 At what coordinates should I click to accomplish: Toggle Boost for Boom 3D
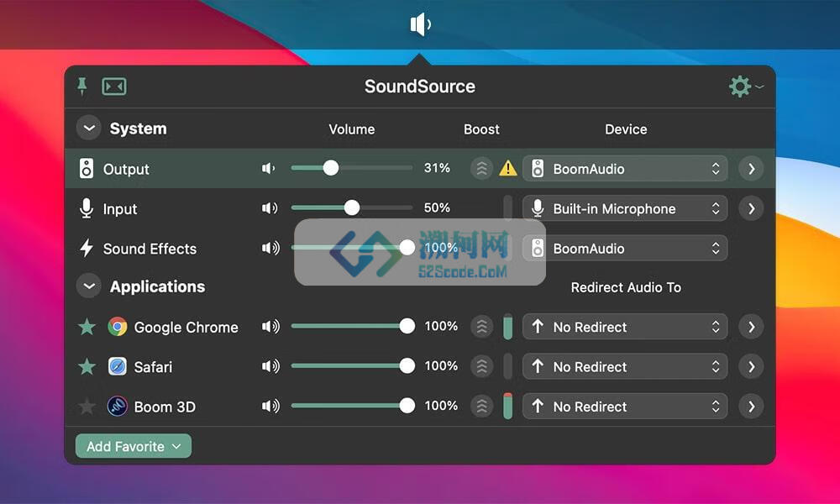pos(481,406)
